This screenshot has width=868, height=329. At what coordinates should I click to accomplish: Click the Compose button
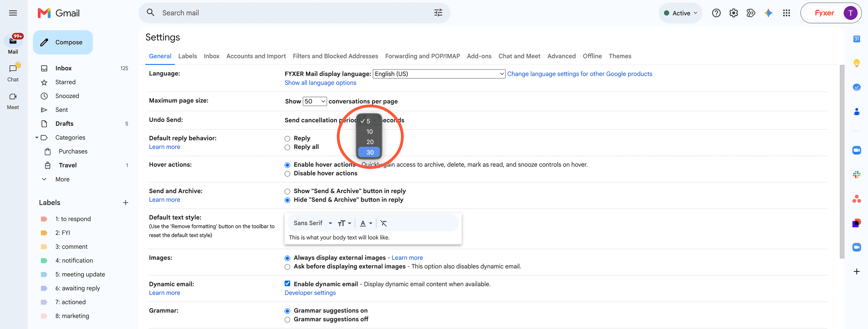coord(63,42)
